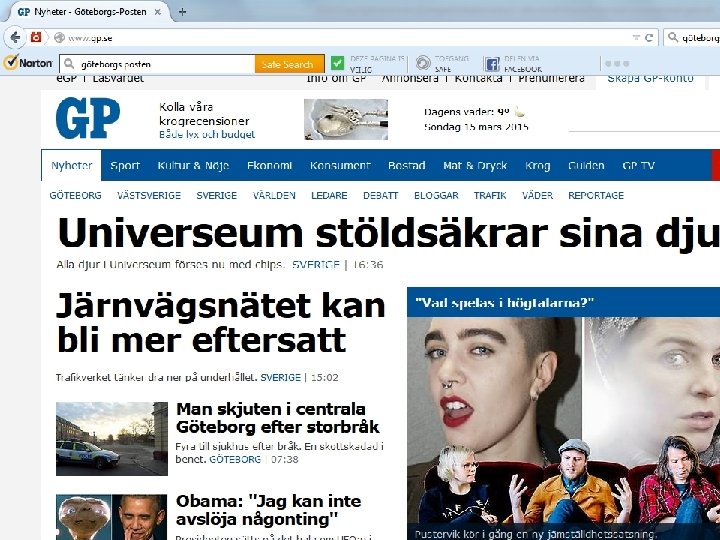Go to DEBATT subsection
This screenshot has width=720, height=540.
click(x=381, y=196)
